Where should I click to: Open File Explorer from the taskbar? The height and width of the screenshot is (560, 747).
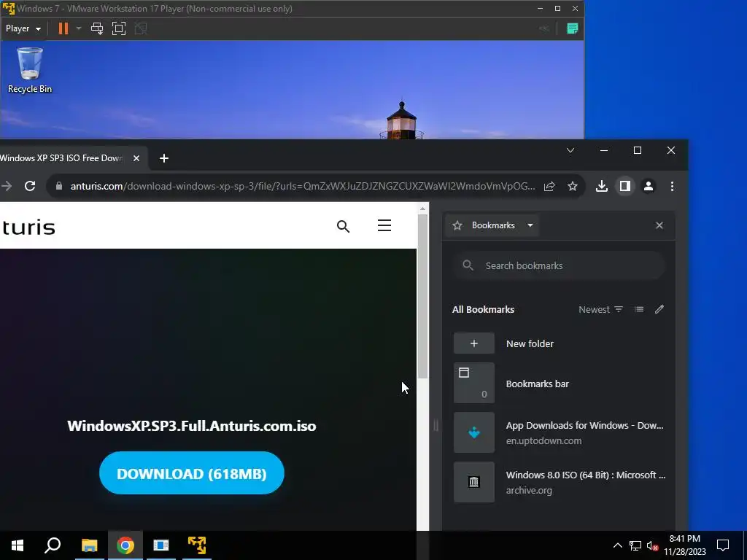(x=89, y=545)
